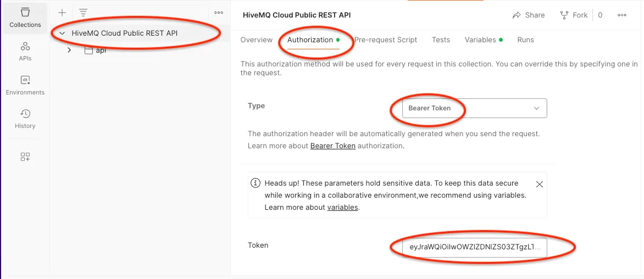Image resolution: width=644 pixels, height=279 pixels.
Task: Click the filter icon in collections search
Action: pyautogui.click(x=84, y=13)
